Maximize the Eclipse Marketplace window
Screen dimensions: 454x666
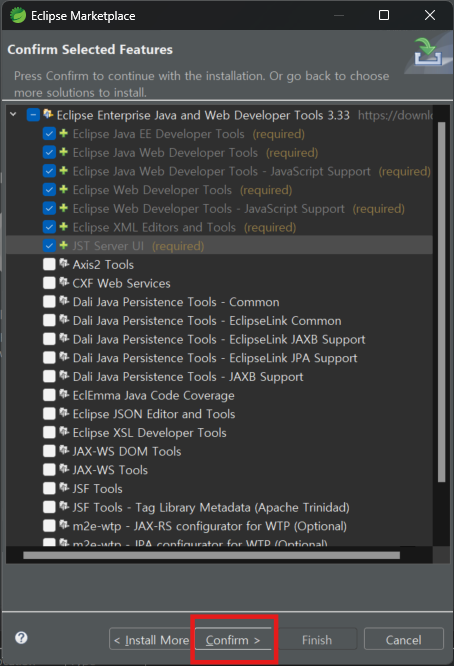pos(384,15)
